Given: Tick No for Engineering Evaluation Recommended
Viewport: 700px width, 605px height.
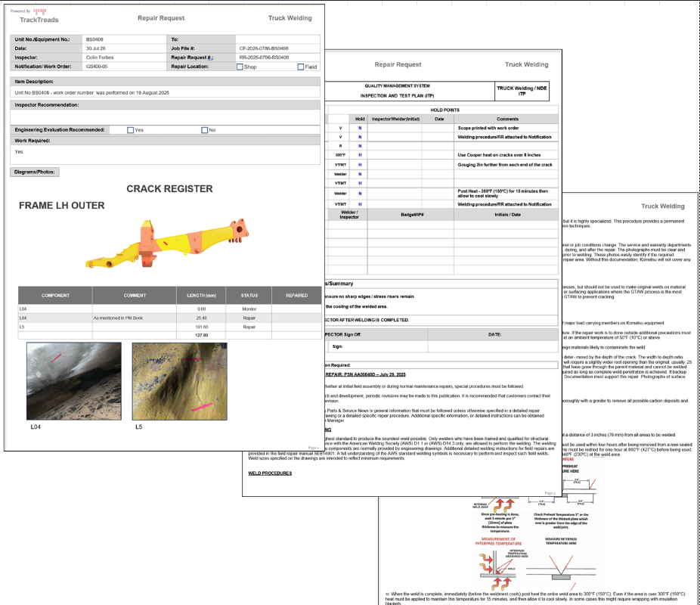Looking at the screenshot, I should [x=204, y=130].
